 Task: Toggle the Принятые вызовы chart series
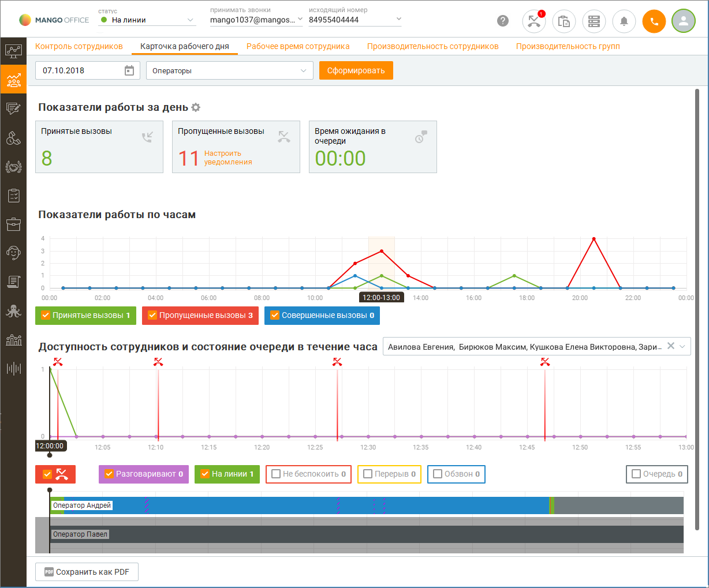click(85, 316)
